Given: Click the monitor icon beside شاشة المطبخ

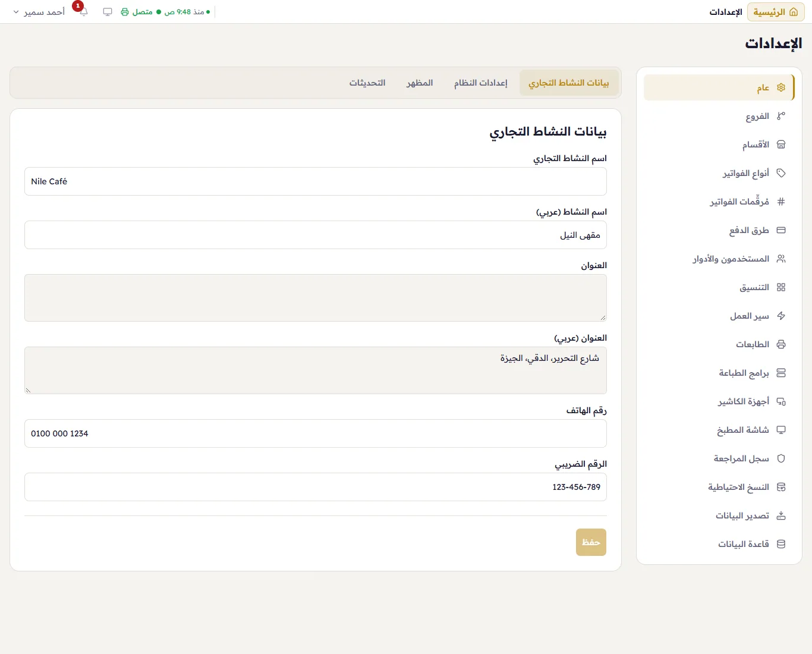Looking at the screenshot, I should (x=781, y=430).
